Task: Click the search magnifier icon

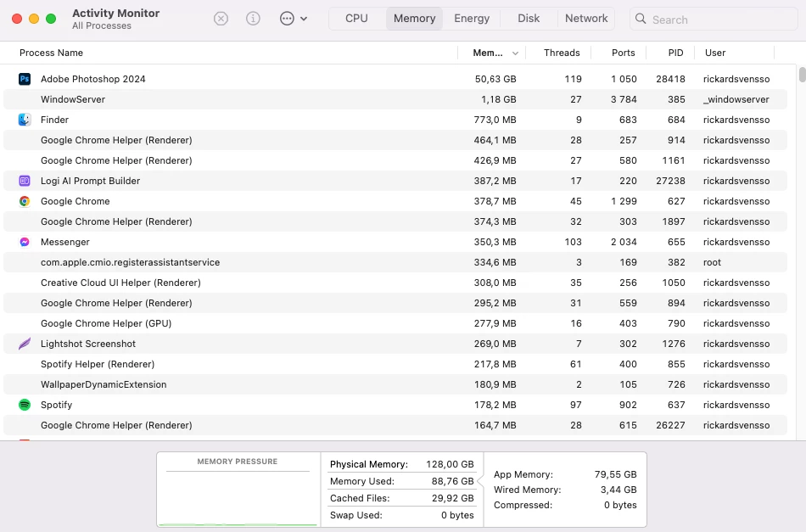Action: click(x=641, y=19)
